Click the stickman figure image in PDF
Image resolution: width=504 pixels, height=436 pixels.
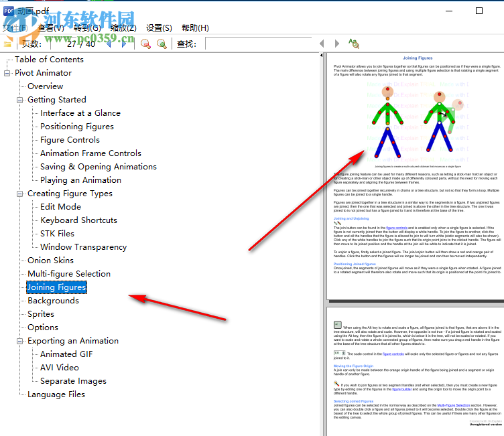point(418,122)
